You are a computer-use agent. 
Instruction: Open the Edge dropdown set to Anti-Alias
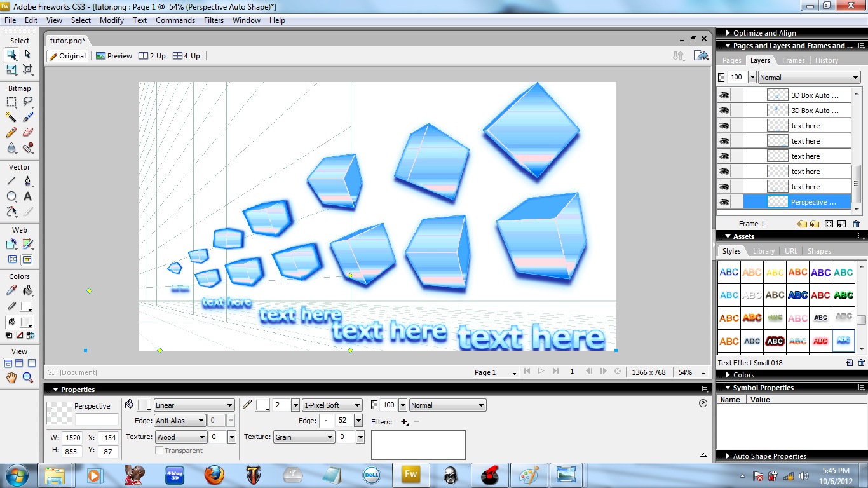coord(180,420)
